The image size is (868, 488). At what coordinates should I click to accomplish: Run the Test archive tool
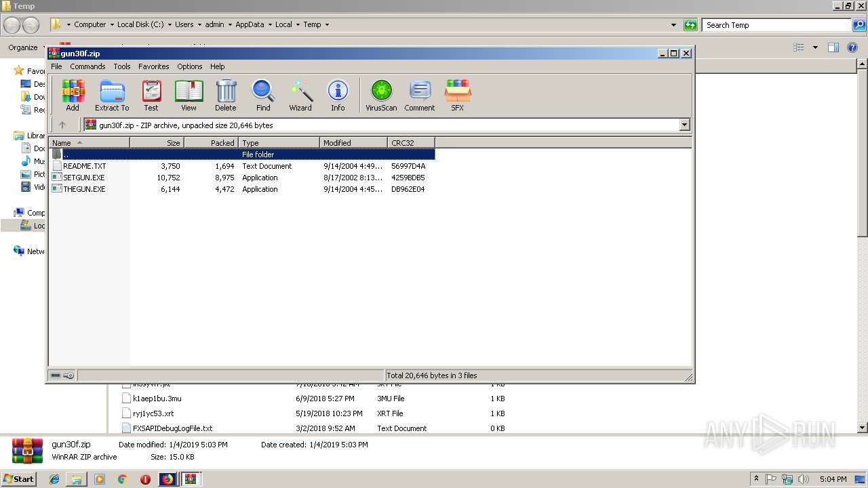click(151, 95)
